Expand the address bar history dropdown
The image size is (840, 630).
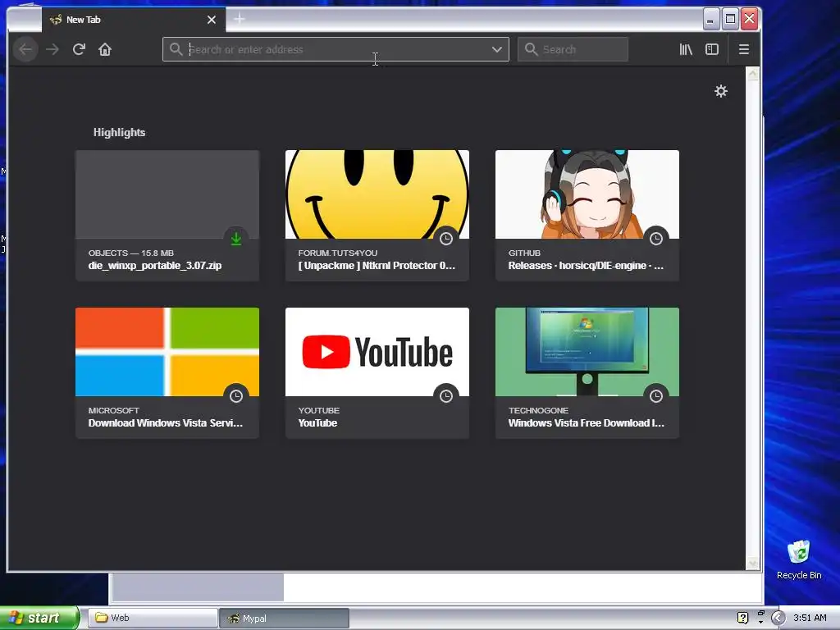coord(496,49)
